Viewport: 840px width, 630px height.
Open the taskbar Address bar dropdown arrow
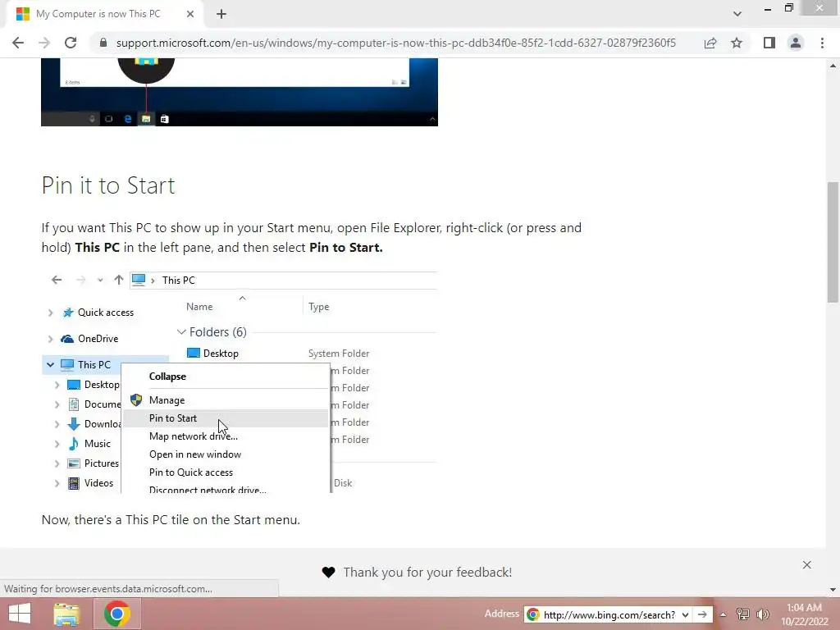[685, 614]
